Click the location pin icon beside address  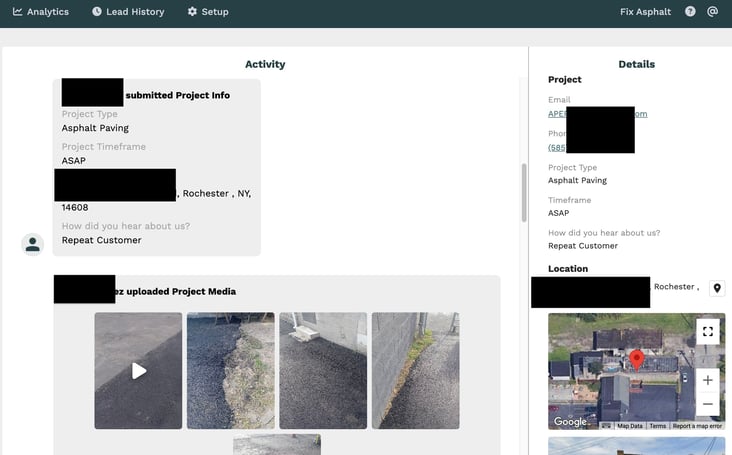717,288
